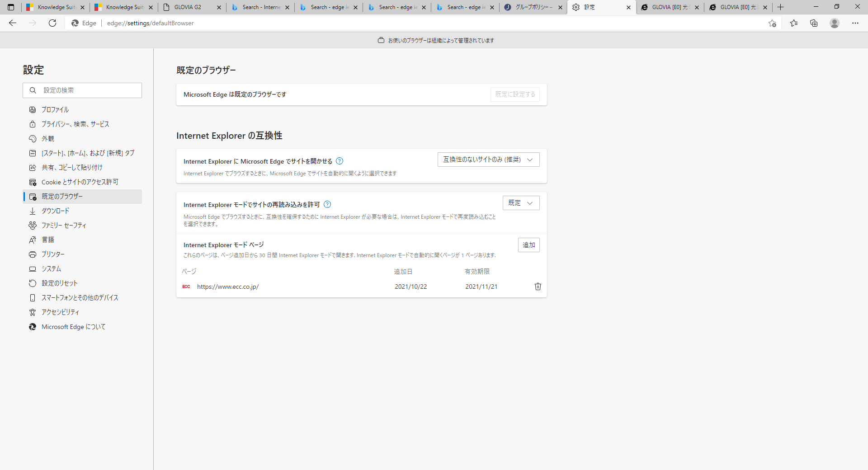Reload the page with the Refresh icon
The image size is (868, 470).
52,23
